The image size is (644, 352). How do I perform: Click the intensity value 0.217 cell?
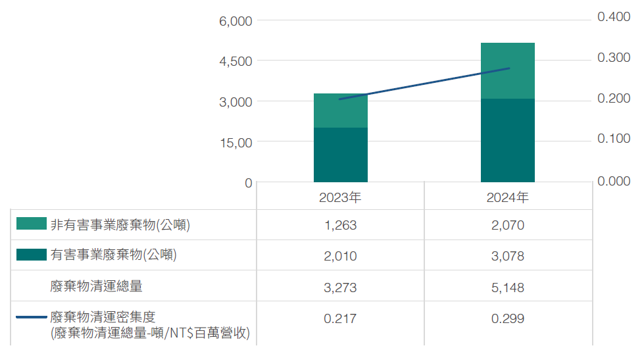click(340, 318)
